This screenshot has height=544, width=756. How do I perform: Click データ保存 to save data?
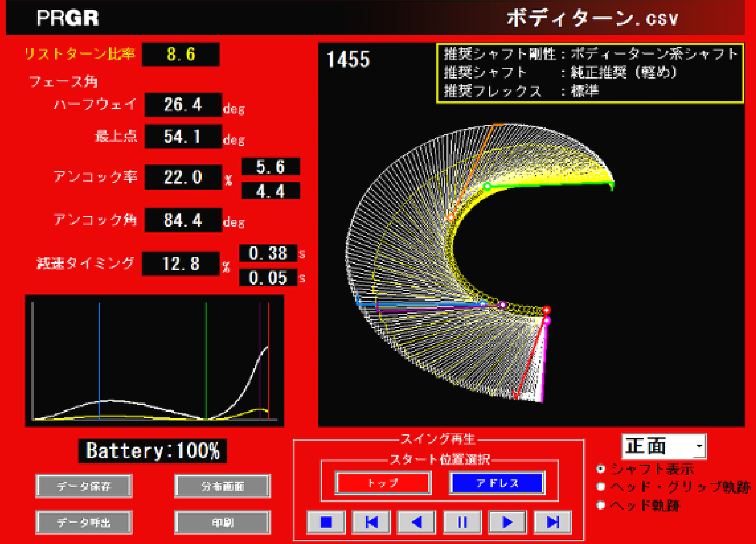84,486
